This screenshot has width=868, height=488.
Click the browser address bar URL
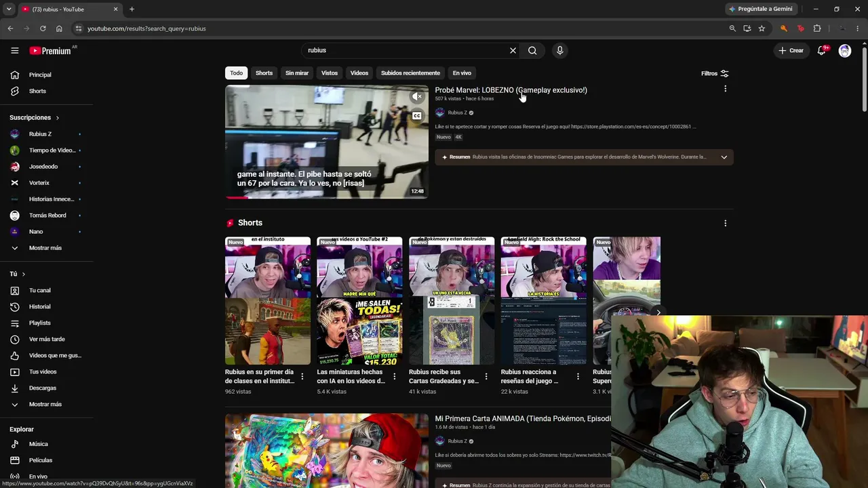(146, 28)
